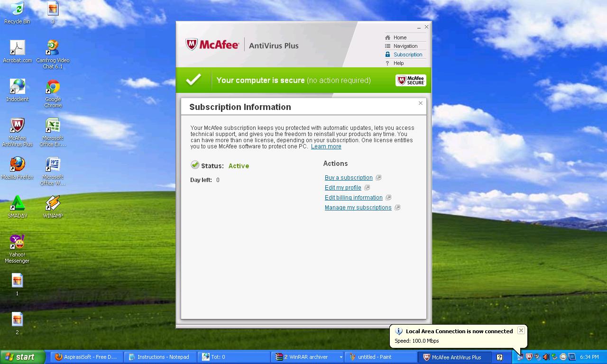Switch to Instructions - Notepad taskbar button

point(161,357)
